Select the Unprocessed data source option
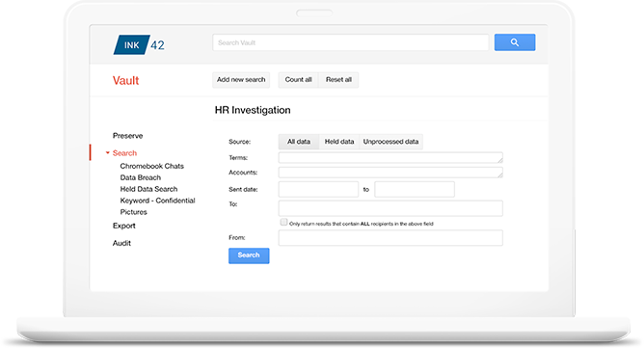 pyautogui.click(x=390, y=142)
